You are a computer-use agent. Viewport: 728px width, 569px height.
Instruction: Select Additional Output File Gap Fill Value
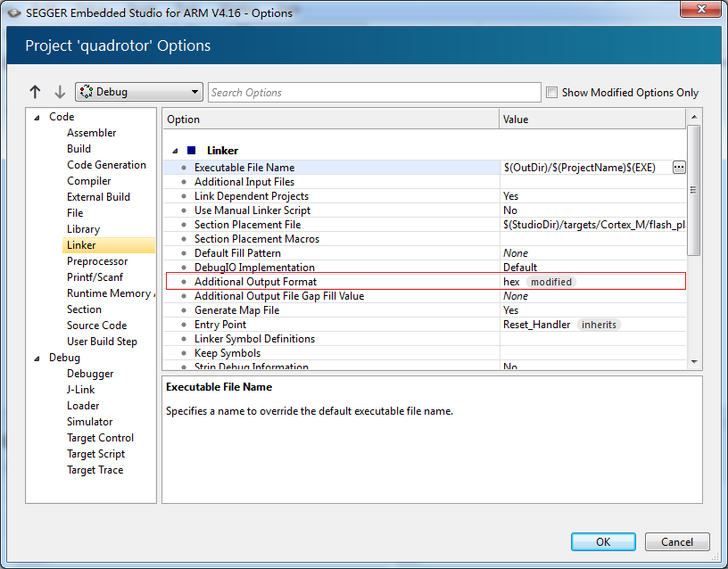tap(425, 296)
